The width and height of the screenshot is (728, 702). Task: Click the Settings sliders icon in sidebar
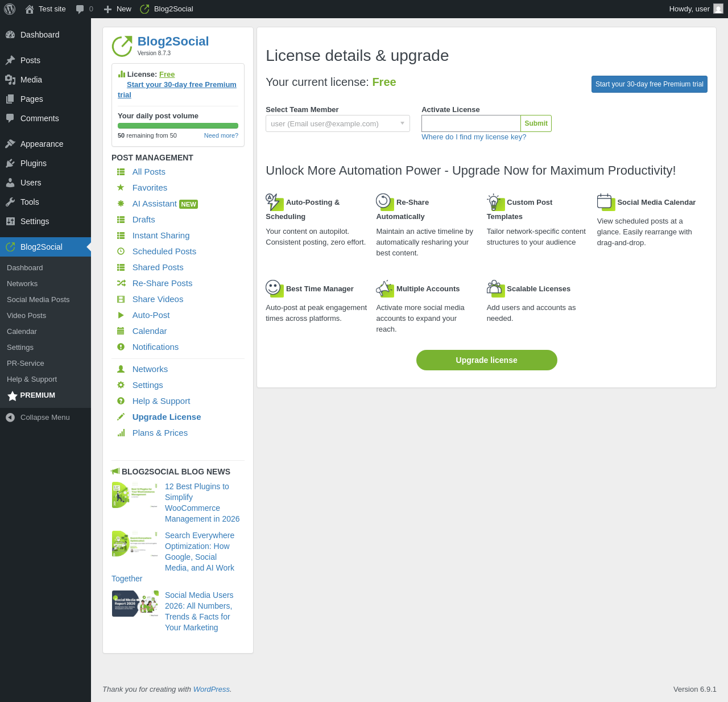tap(10, 221)
